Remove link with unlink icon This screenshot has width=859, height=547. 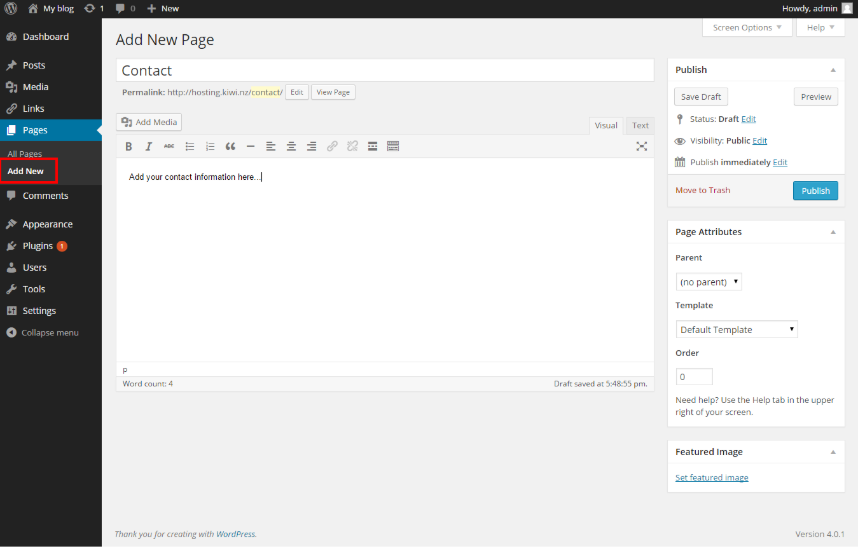(352, 146)
